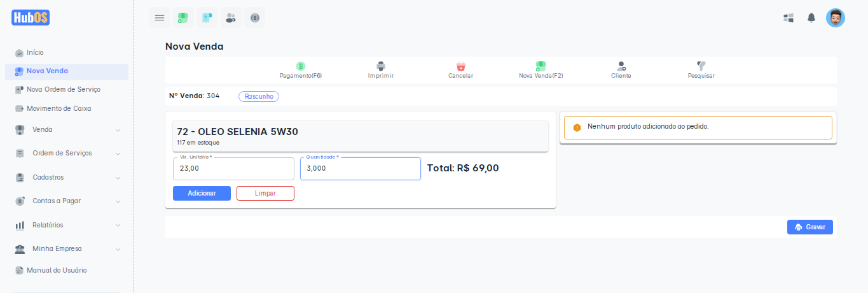This screenshot has height=293, width=868.
Task: Expand the Venda sidebar menu
Action: pos(67,130)
